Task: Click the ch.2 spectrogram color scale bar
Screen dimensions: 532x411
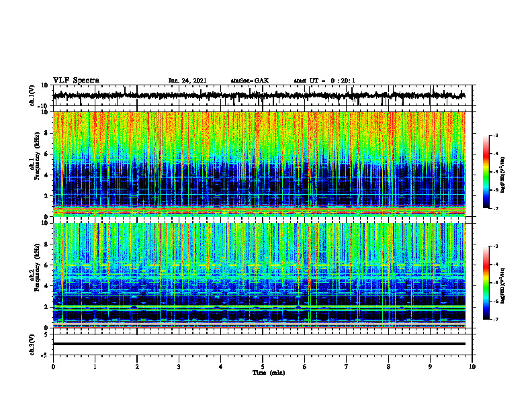Action: (x=486, y=283)
